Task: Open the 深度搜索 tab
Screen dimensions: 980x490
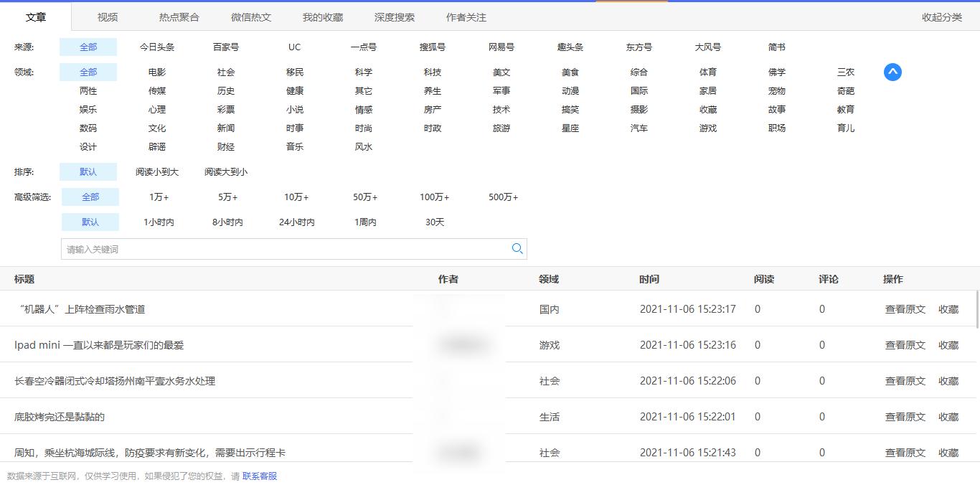Action: (394, 17)
